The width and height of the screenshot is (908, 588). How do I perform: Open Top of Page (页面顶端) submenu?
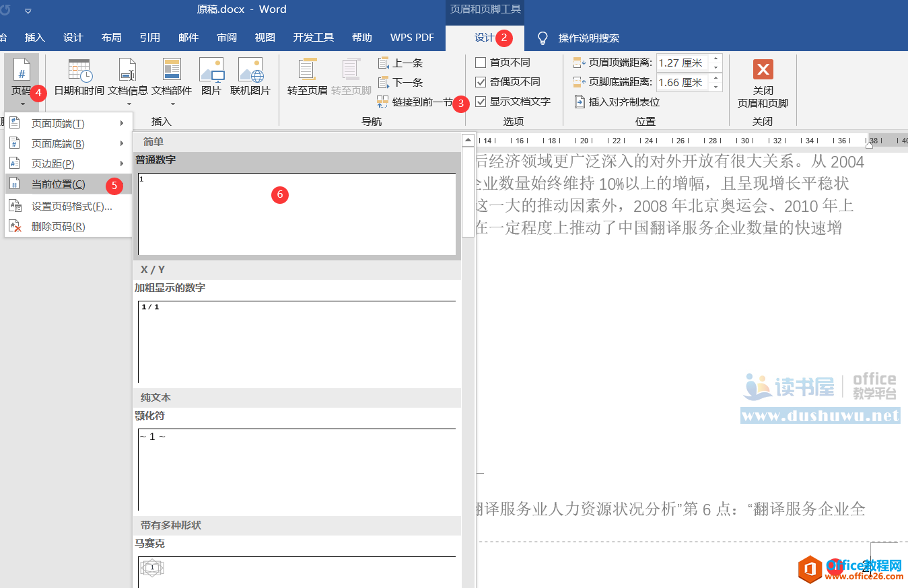pyautogui.click(x=68, y=123)
